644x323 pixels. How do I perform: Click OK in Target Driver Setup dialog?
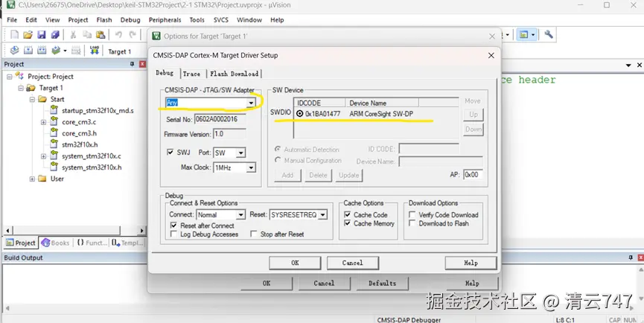(295, 263)
